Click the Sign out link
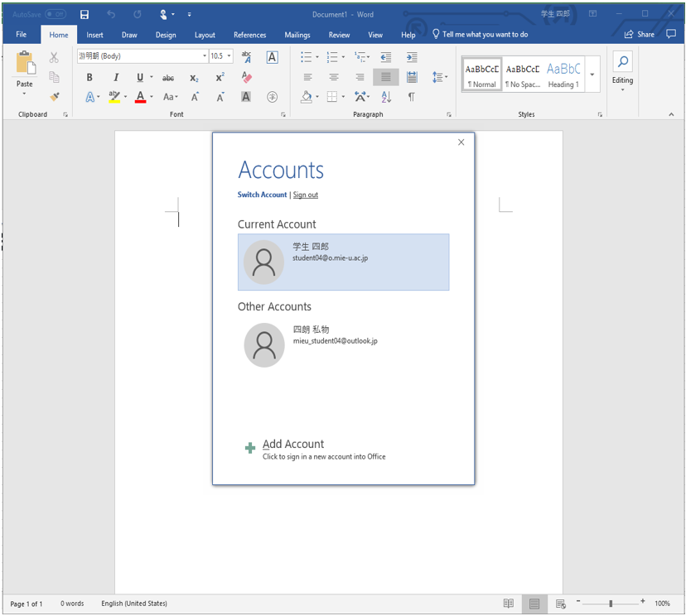The image size is (686, 616). tap(306, 195)
